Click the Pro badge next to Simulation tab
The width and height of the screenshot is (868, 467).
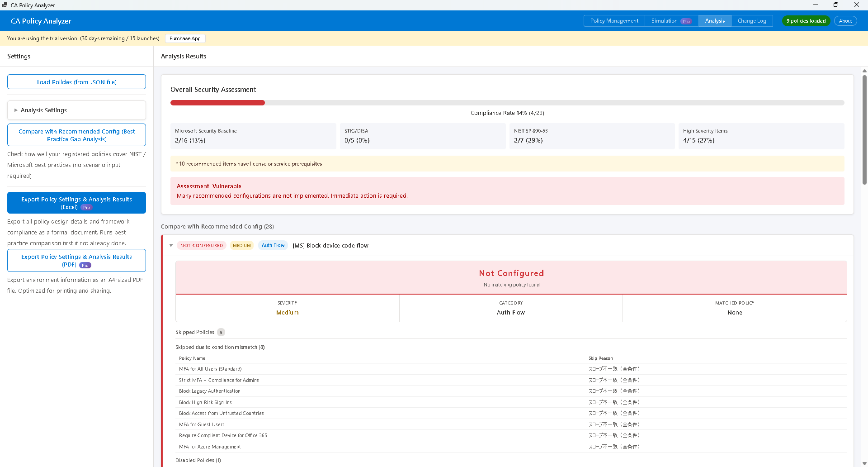[686, 21]
